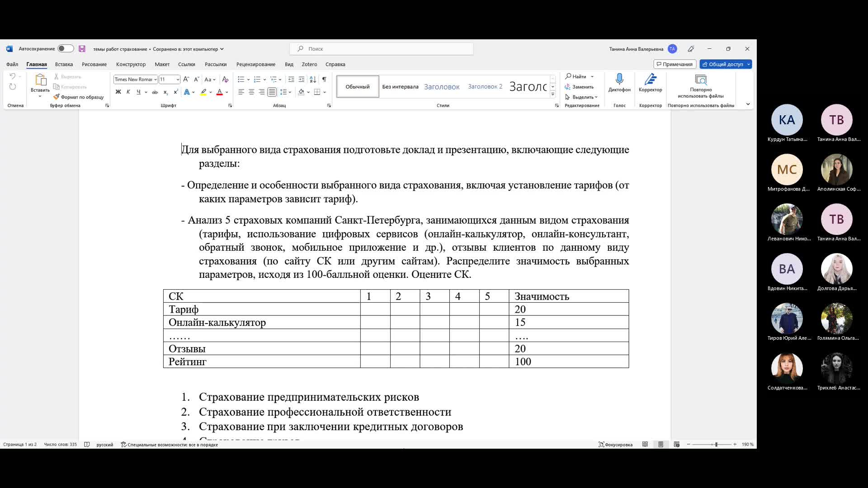The image size is (868, 488).
Task: Decrease paragraph indent
Action: click(291, 80)
